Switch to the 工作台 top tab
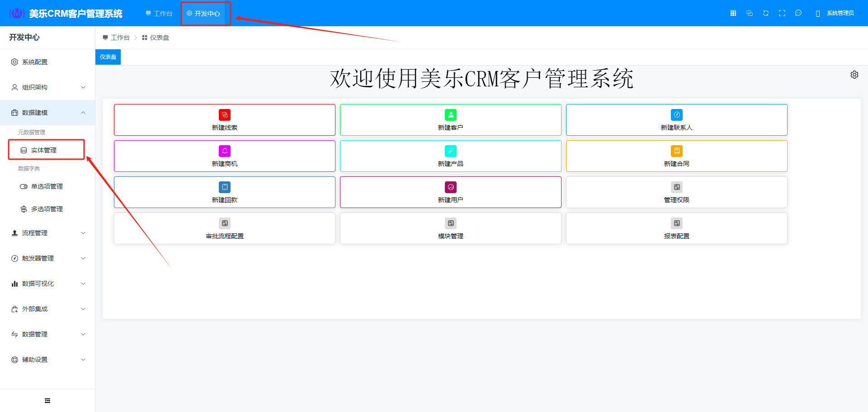The width and height of the screenshot is (868, 412). pyautogui.click(x=159, y=14)
